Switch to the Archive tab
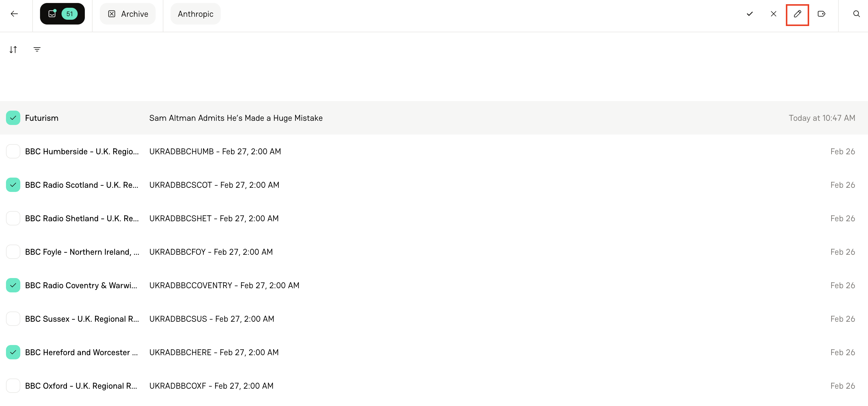The height and width of the screenshot is (406, 868). point(128,14)
